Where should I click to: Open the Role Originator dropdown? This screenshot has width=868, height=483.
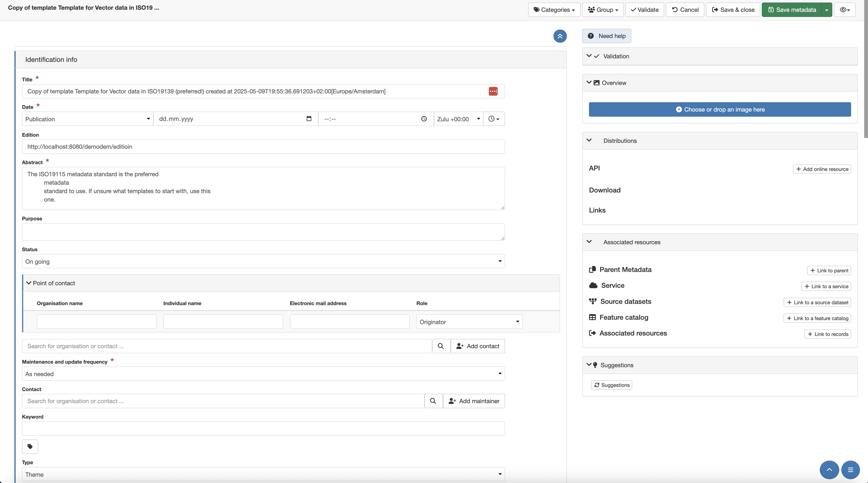469,321
